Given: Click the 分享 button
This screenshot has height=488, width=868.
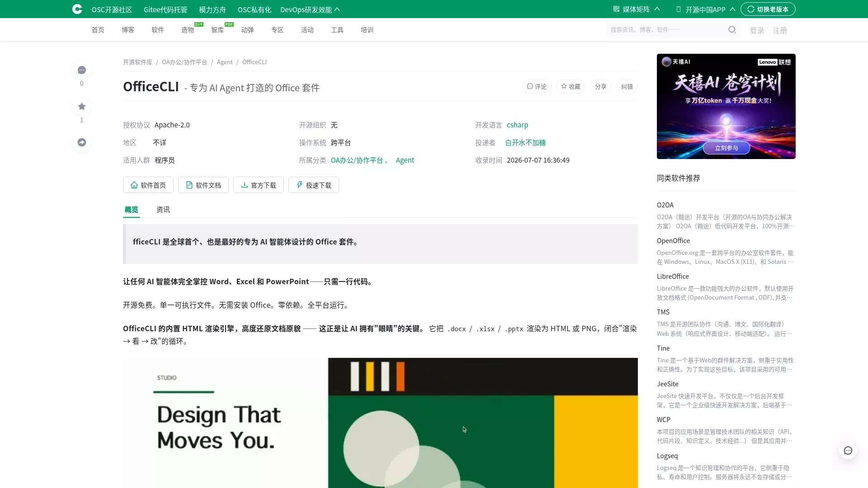Looking at the screenshot, I should click(x=601, y=86).
